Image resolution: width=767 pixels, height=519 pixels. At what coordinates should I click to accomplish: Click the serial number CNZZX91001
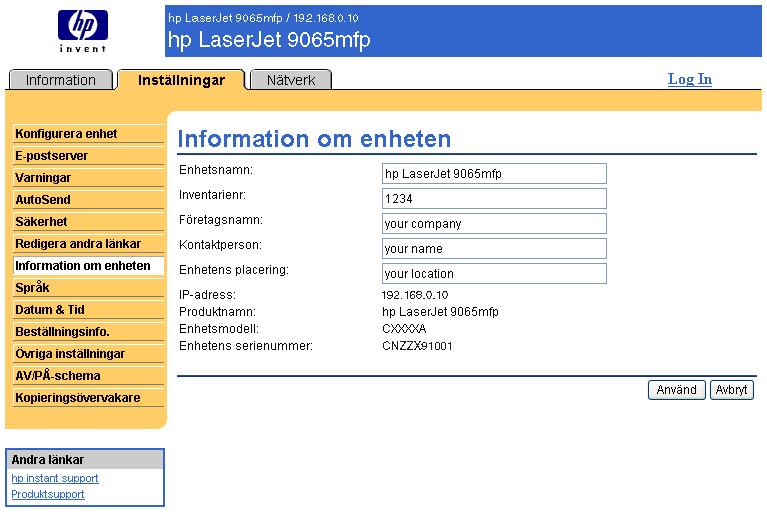[x=417, y=346]
